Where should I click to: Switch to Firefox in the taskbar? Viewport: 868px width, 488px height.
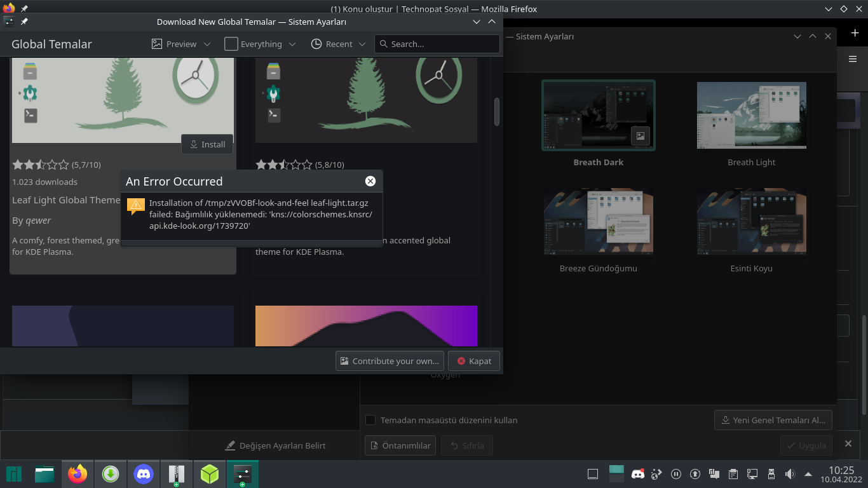(78, 474)
